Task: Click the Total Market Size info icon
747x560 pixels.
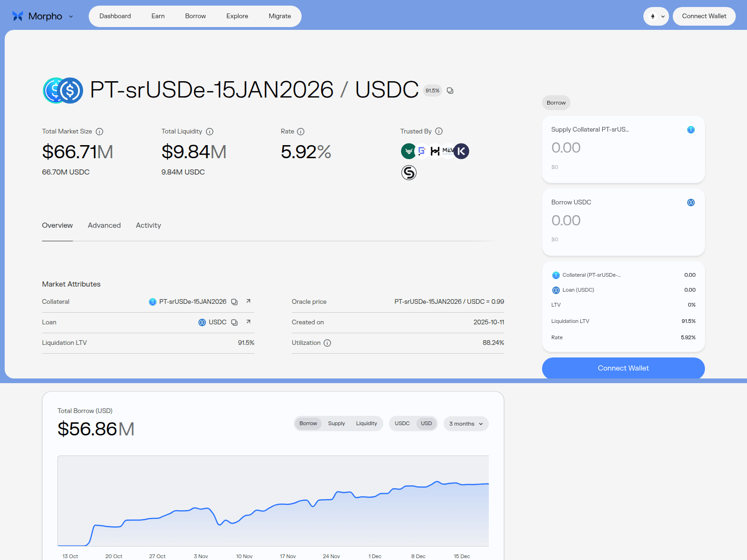Action: click(x=99, y=132)
